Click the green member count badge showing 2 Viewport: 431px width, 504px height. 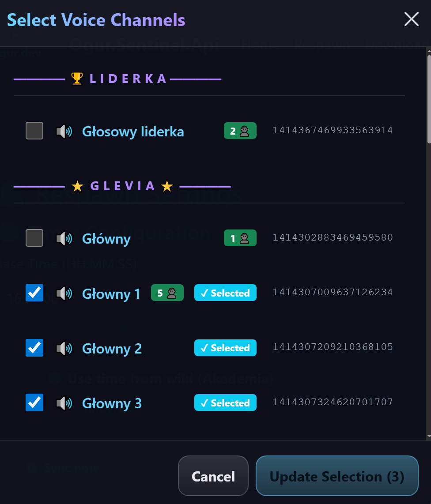point(240,130)
